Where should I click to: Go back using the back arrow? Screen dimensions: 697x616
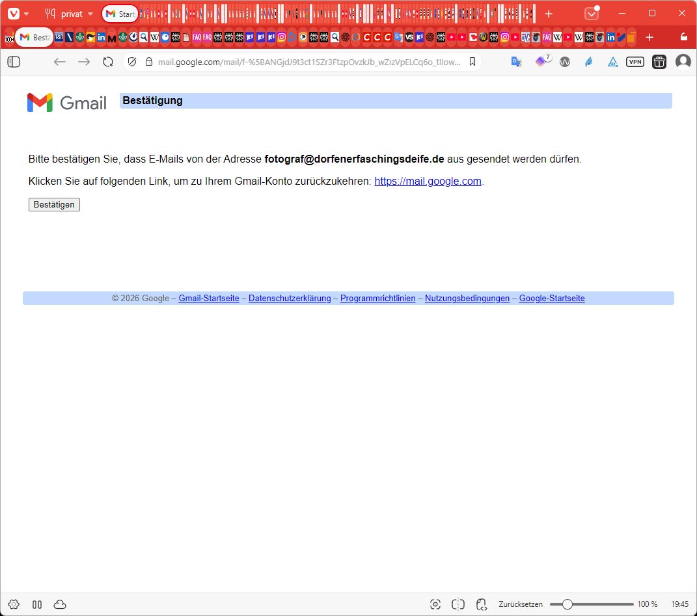pos(60,62)
